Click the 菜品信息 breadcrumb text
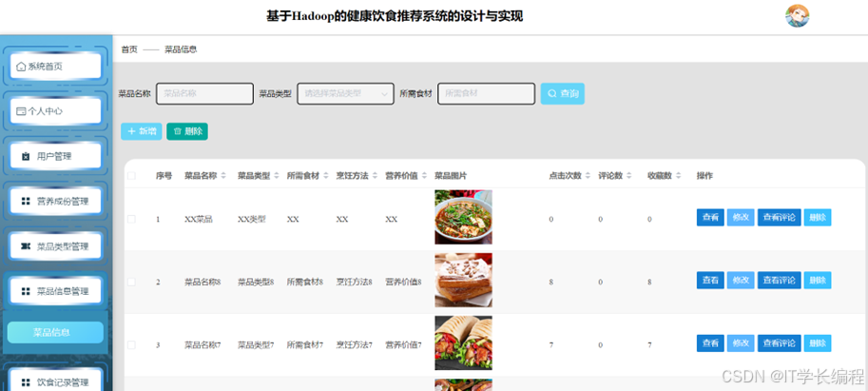Viewport: 868px width, 391px height. click(181, 49)
